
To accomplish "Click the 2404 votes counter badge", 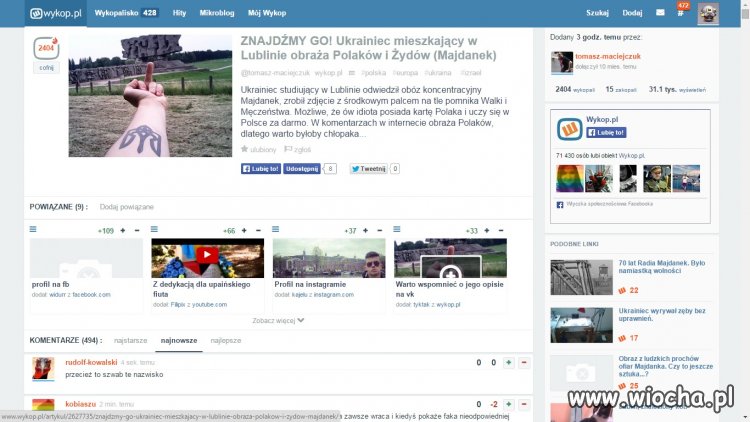I will click(46, 48).
